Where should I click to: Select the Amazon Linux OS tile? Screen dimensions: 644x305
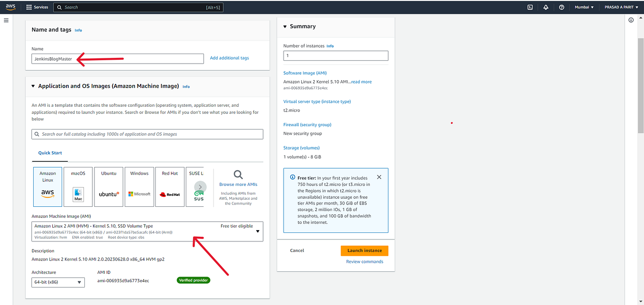[47, 186]
